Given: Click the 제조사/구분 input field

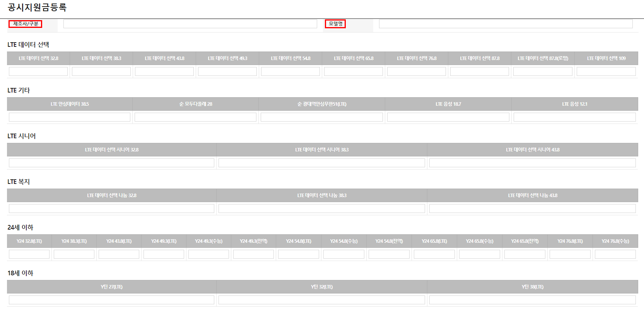Looking at the screenshot, I should pos(190,24).
